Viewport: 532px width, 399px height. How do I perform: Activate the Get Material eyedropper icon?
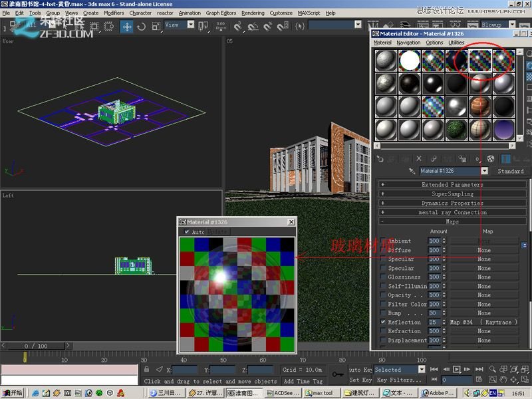(x=380, y=158)
